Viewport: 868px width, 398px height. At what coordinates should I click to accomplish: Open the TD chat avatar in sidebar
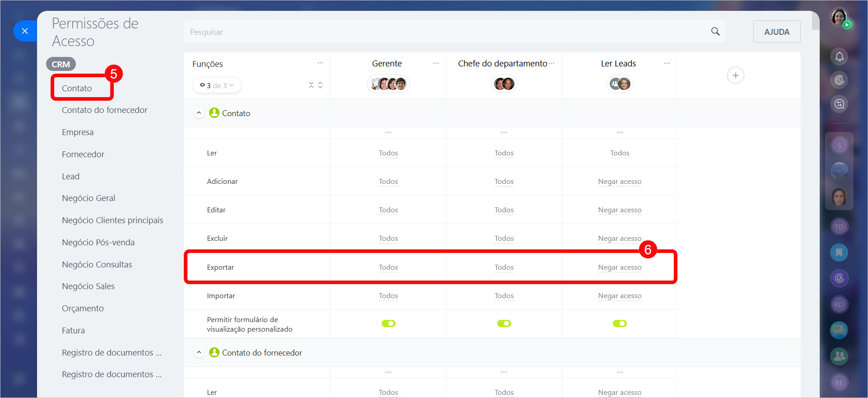pos(839,227)
